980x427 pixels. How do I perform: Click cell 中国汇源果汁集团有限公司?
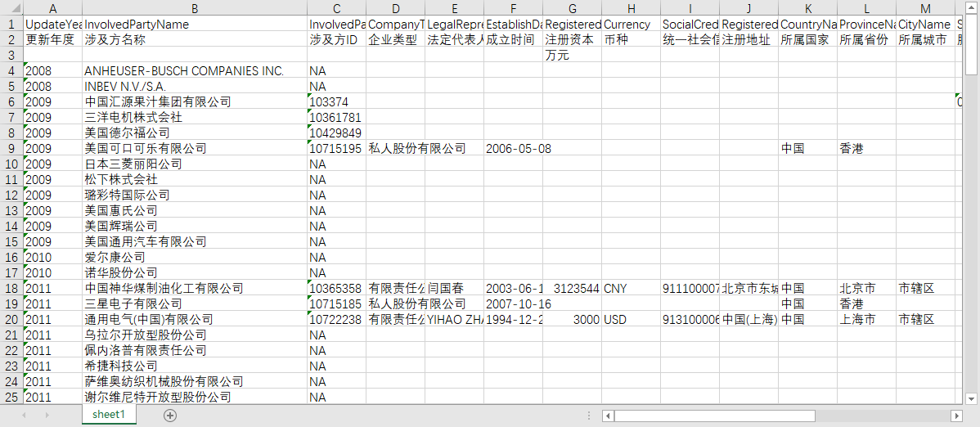coord(195,101)
